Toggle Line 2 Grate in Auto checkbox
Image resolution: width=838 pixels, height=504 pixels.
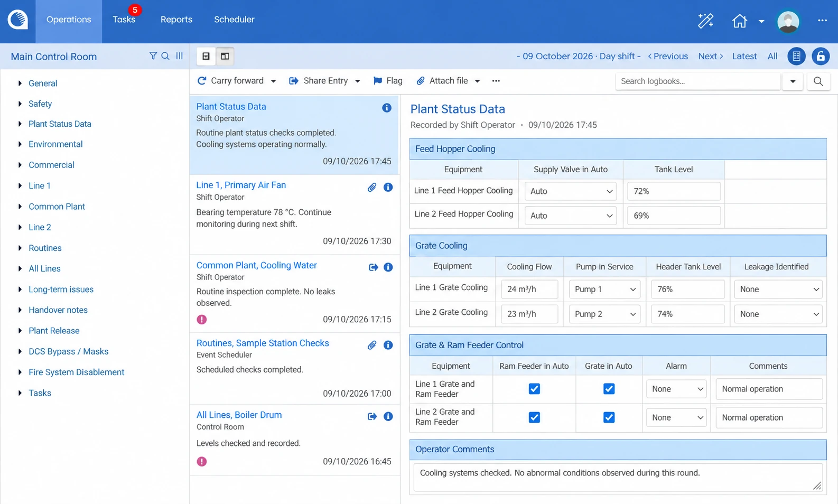click(x=609, y=417)
